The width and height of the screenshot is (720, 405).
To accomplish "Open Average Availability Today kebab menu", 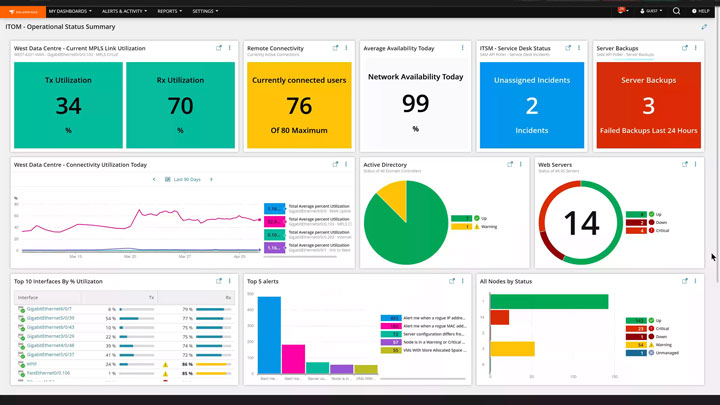I will coord(462,48).
